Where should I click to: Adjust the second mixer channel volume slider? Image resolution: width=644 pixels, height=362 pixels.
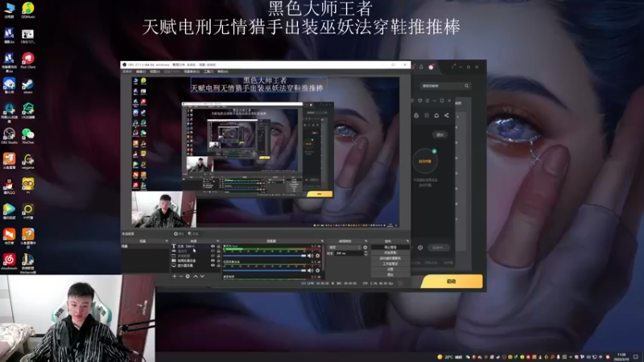point(265,270)
